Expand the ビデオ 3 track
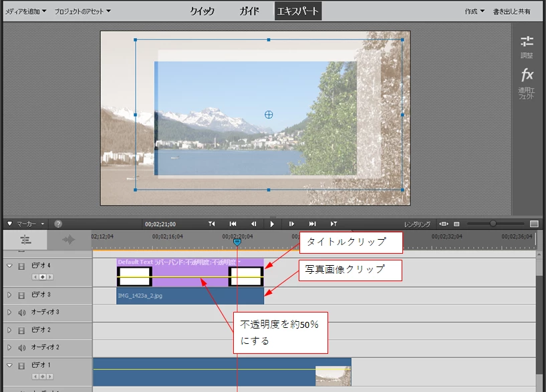Viewport: 546px width, 392px height. tap(9, 295)
